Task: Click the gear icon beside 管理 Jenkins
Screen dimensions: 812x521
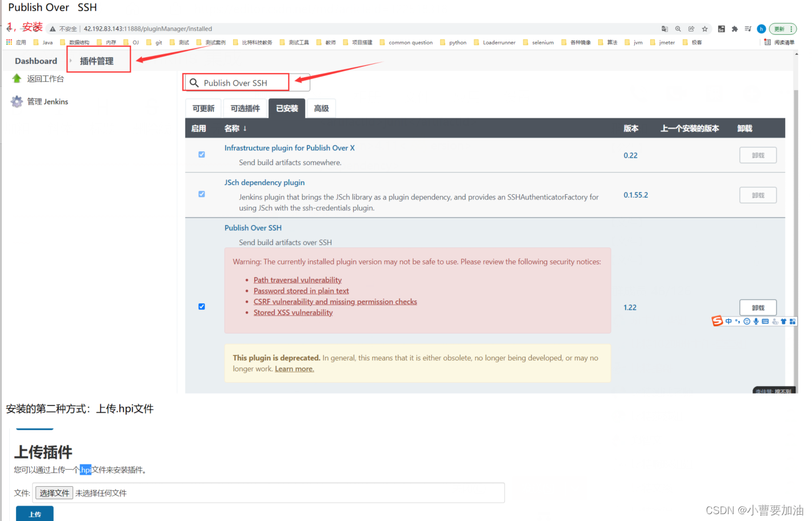Action: pyautogui.click(x=17, y=102)
